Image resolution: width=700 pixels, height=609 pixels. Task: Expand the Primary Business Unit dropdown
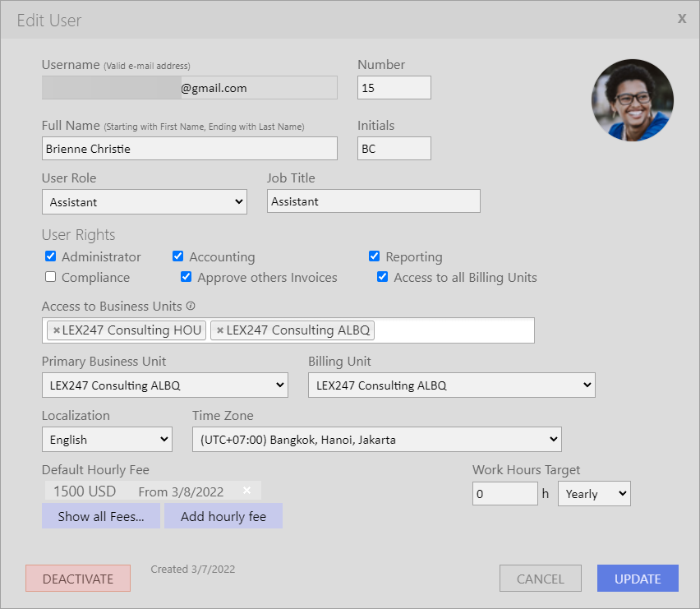[x=165, y=385]
